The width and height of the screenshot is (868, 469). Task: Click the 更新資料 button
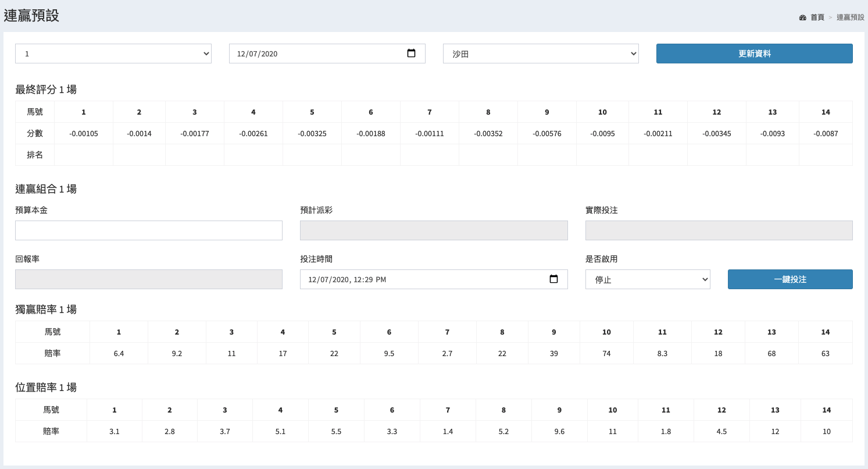[755, 54]
